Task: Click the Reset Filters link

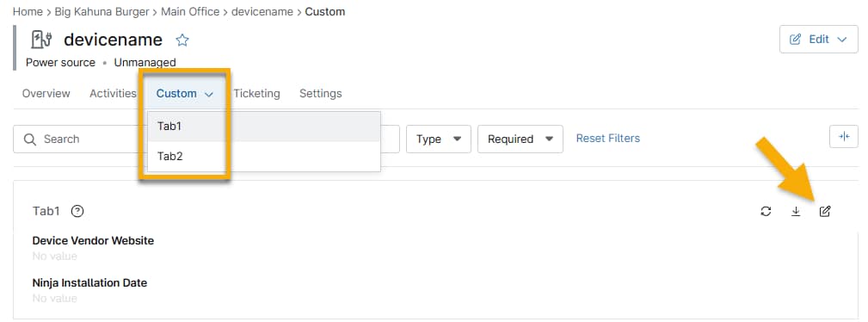Action: point(608,139)
